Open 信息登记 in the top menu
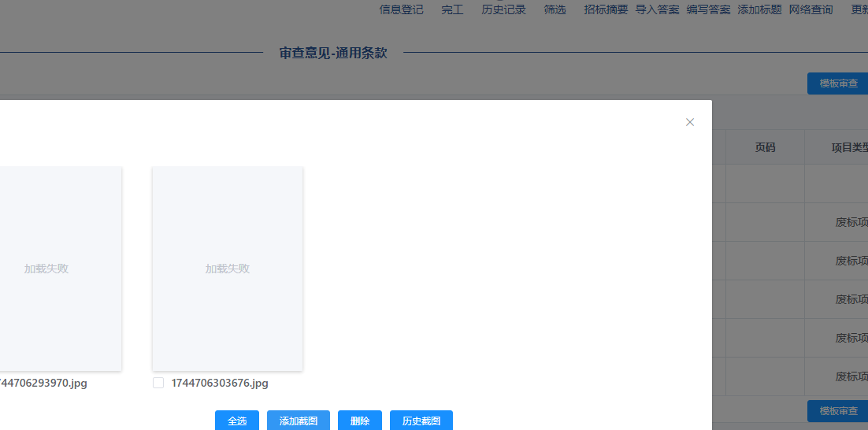This screenshot has height=430, width=868. 402,9
